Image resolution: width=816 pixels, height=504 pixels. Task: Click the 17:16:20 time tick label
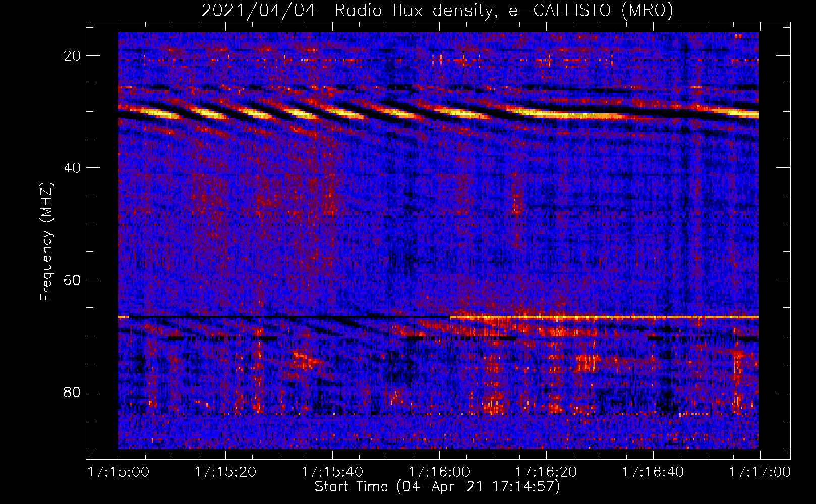tap(546, 472)
